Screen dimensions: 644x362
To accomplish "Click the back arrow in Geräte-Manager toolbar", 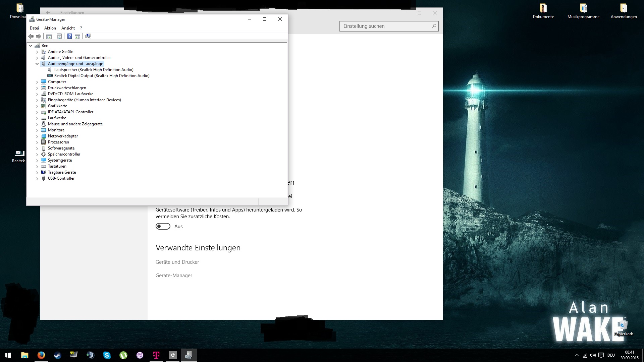I will coord(31,36).
